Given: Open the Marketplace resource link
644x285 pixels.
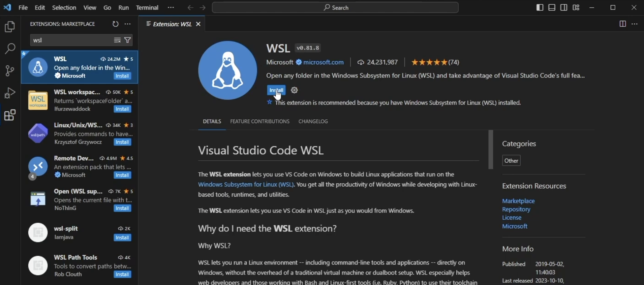Looking at the screenshot, I should pyautogui.click(x=518, y=201).
